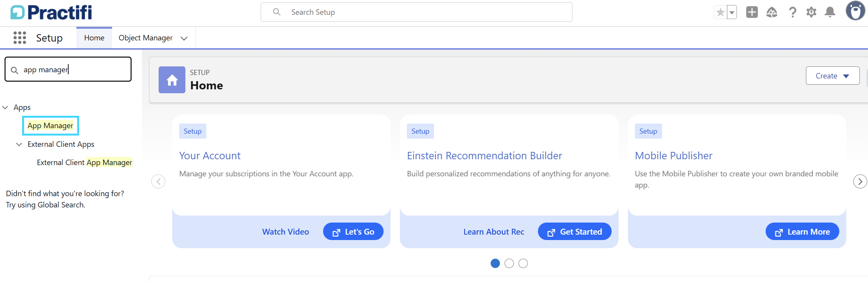Open the favorites list dropdown arrow
Screen dimensions: 868x282
coord(732,12)
